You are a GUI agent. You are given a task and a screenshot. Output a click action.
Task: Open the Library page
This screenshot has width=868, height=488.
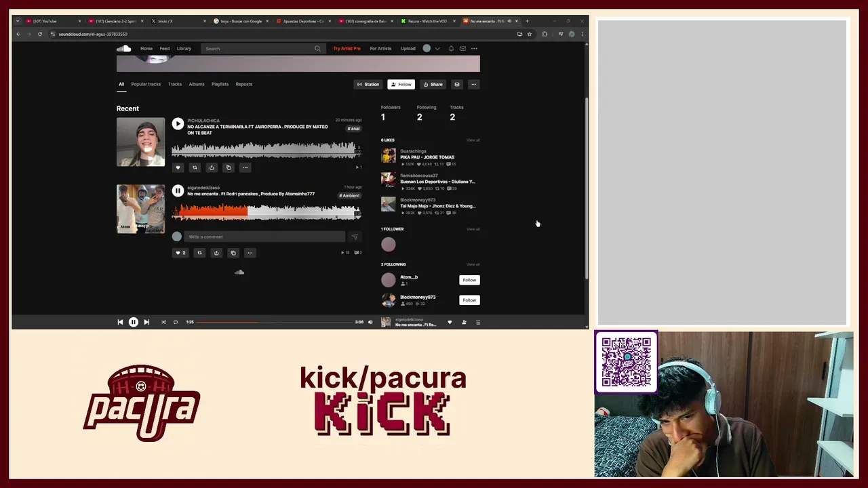[184, 48]
